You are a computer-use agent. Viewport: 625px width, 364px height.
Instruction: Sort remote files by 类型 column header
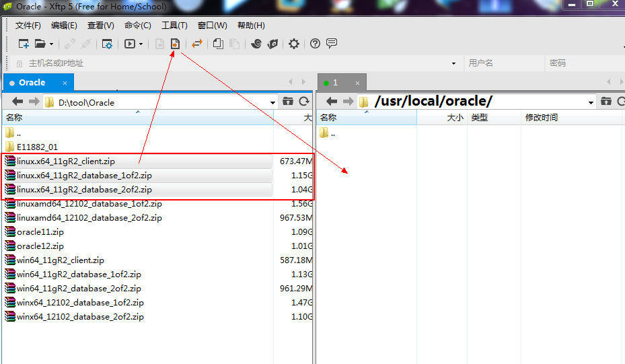click(494, 118)
